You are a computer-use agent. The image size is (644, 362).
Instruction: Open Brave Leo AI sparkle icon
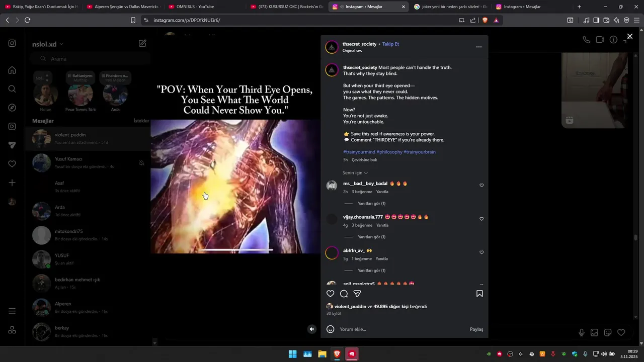616,20
